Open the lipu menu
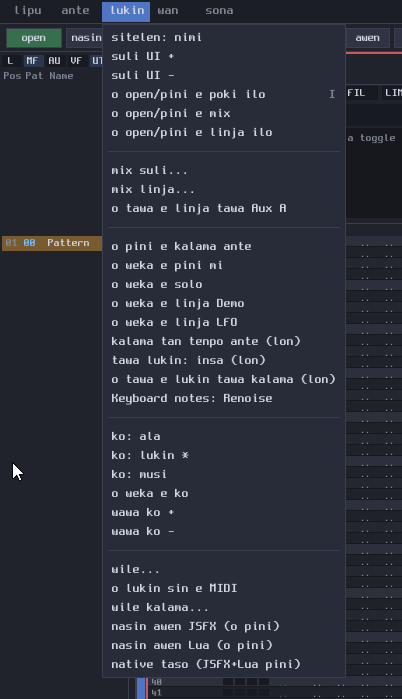The image size is (402, 699). point(28,11)
